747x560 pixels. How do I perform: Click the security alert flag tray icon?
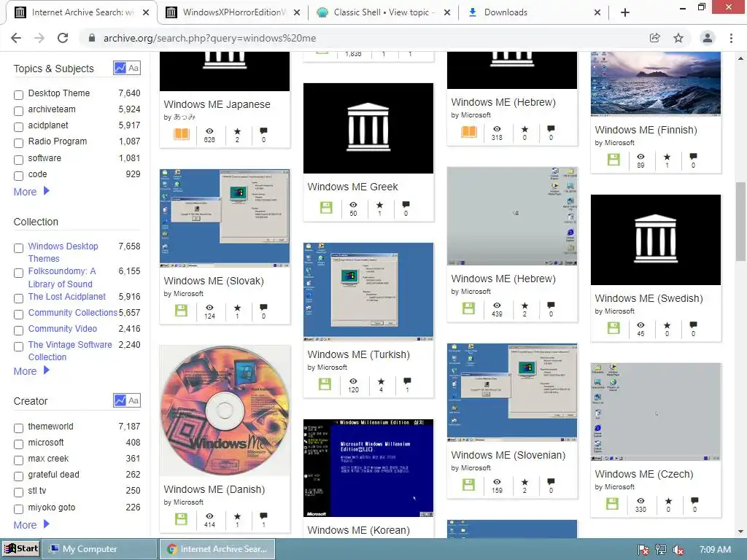point(643,550)
